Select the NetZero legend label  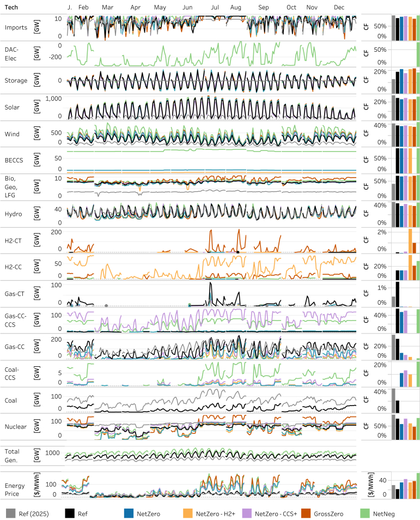tap(148, 513)
